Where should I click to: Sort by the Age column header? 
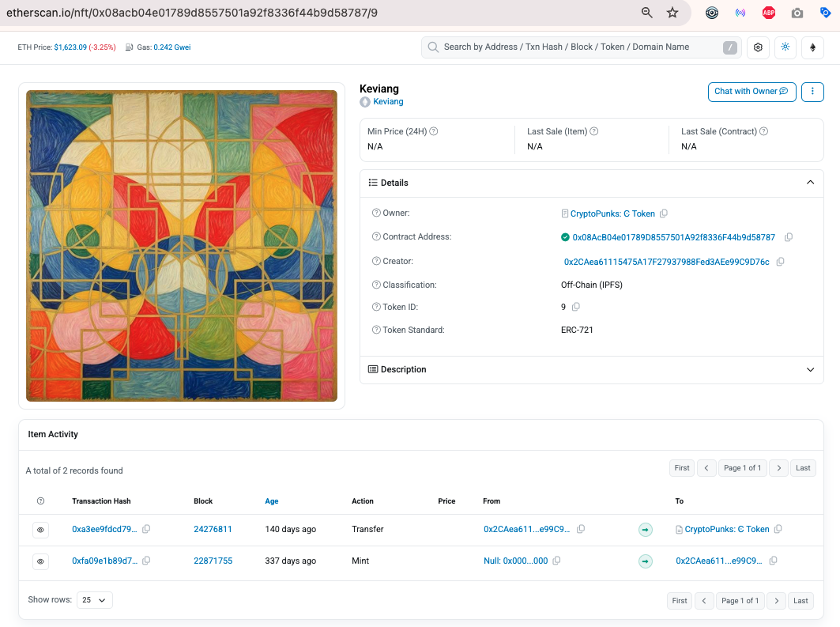pos(272,501)
